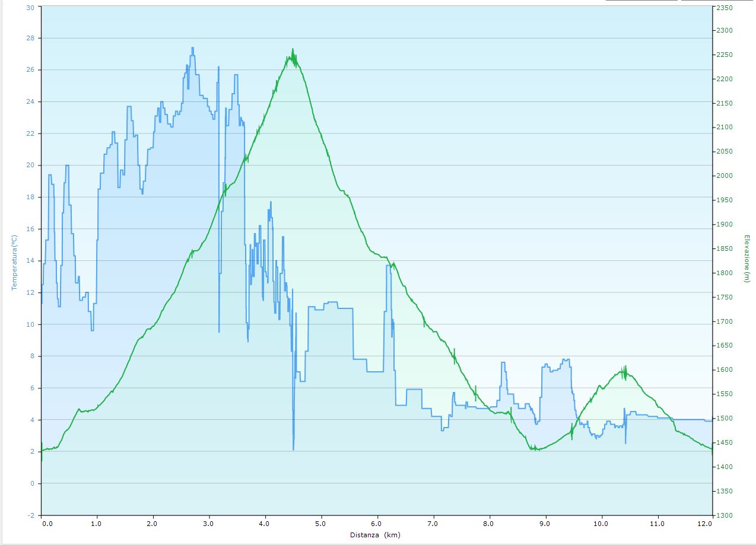Click the 2350 elevation axis label
The height and width of the screenshot is (545, 756).
(x=725, y=8)
